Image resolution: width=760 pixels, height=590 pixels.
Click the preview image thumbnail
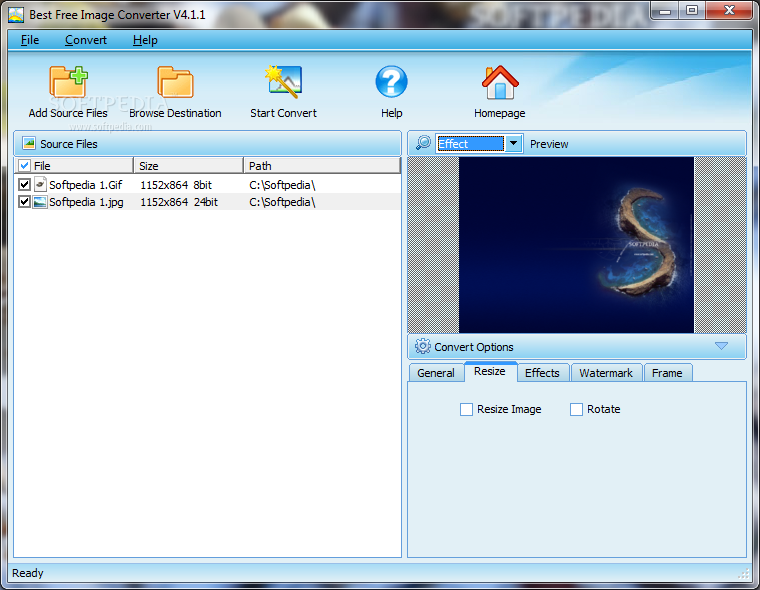[576, 245]
